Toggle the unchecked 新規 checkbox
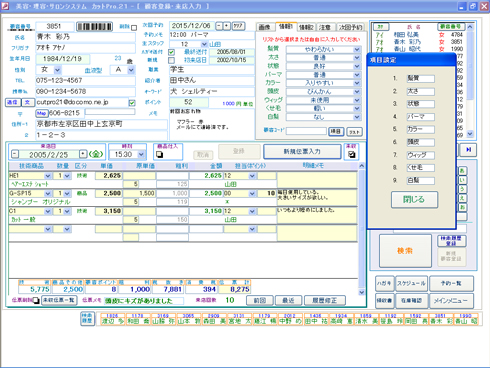The image size is (490, 368). point(171,60)
